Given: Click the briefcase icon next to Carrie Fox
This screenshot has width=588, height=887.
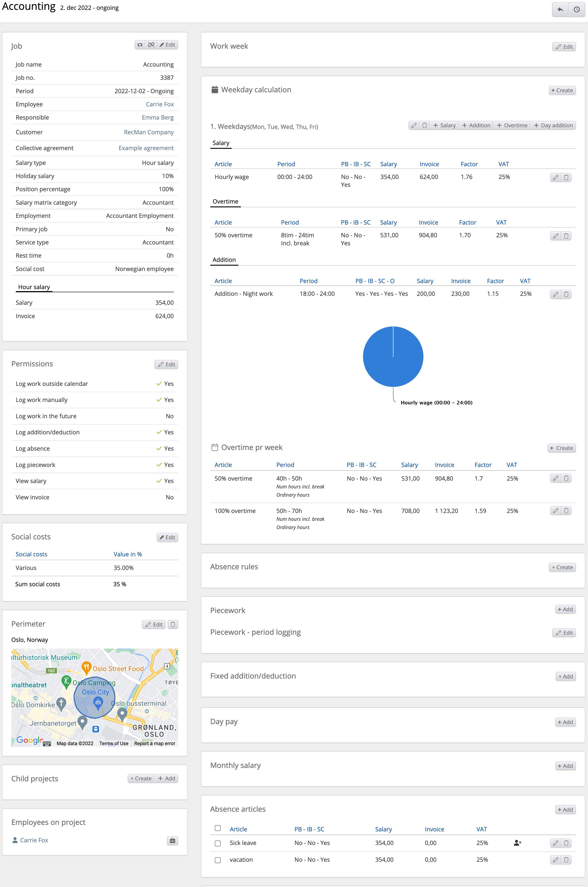Looking at the screenshot, I should tap(173, 841).
